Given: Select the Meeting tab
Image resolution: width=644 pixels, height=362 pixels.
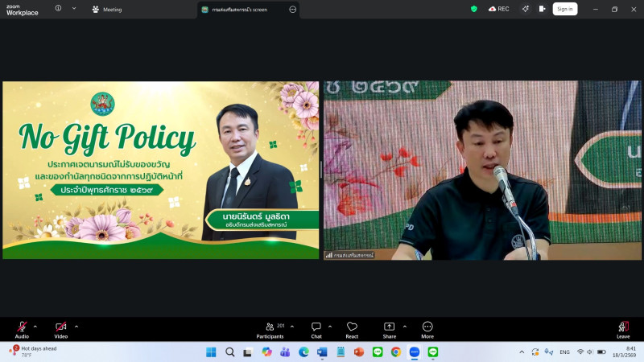Looking at the screenshot, I should point(107,9).
